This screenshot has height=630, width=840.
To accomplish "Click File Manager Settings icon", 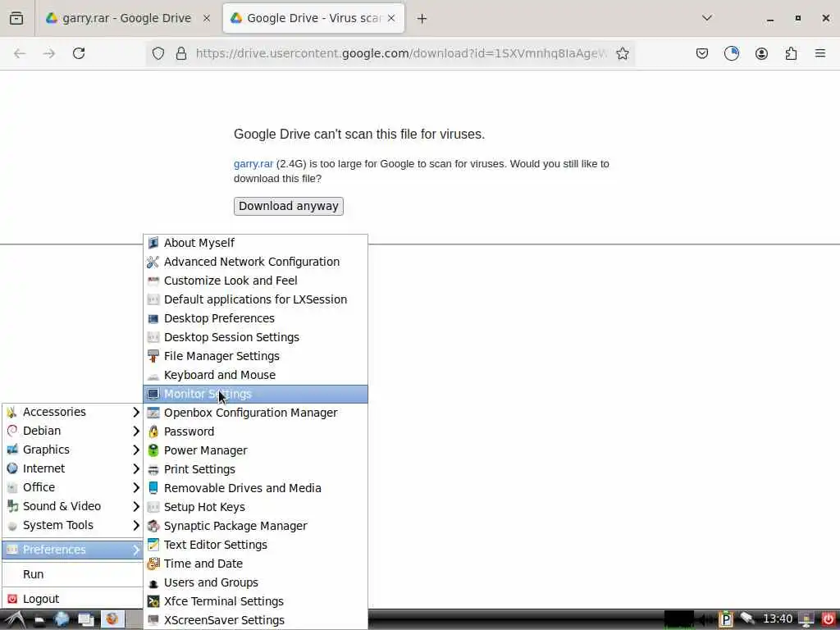I will point(153,356).
